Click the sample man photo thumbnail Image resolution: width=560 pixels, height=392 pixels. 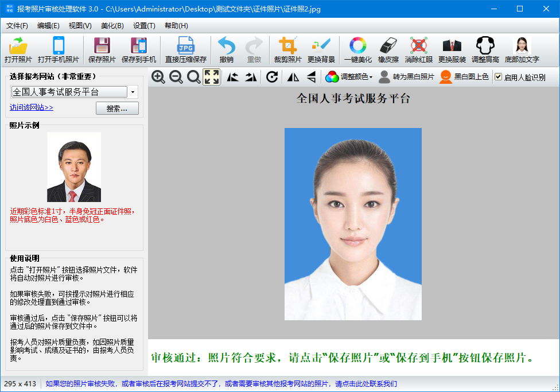click(x=74, y=167)
